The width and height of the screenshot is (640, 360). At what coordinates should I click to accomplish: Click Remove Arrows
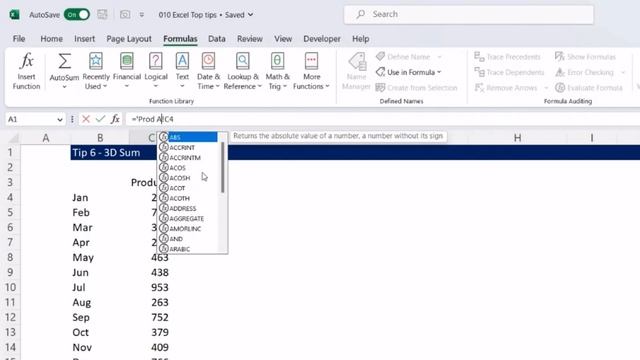point(506,88)
